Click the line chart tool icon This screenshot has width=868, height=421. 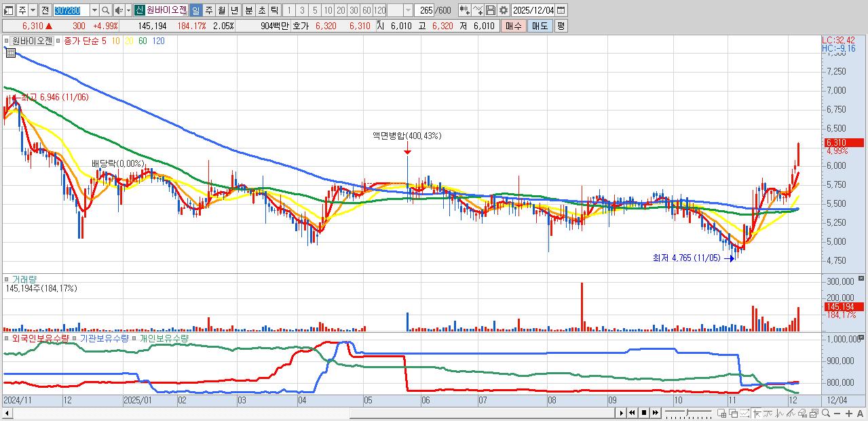click(478, 10)
